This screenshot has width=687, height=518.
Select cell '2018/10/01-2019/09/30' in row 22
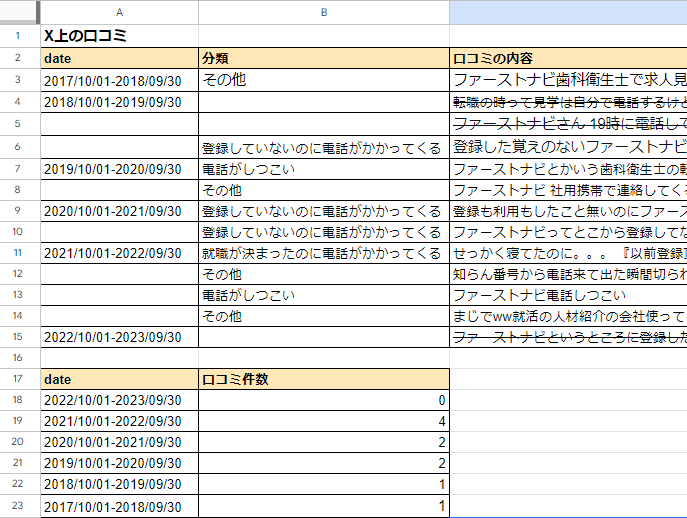[119, 484]
